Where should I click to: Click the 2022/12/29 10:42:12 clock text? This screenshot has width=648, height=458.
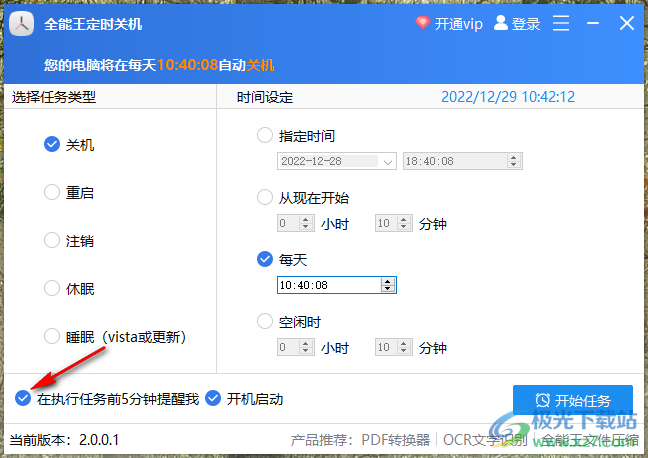pyautogui.click(x=508, y=97)
